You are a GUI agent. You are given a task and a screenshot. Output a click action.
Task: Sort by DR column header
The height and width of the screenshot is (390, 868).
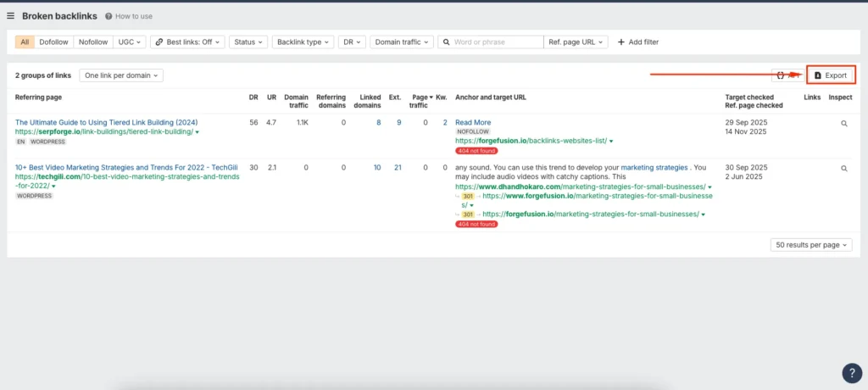point(253,97)
